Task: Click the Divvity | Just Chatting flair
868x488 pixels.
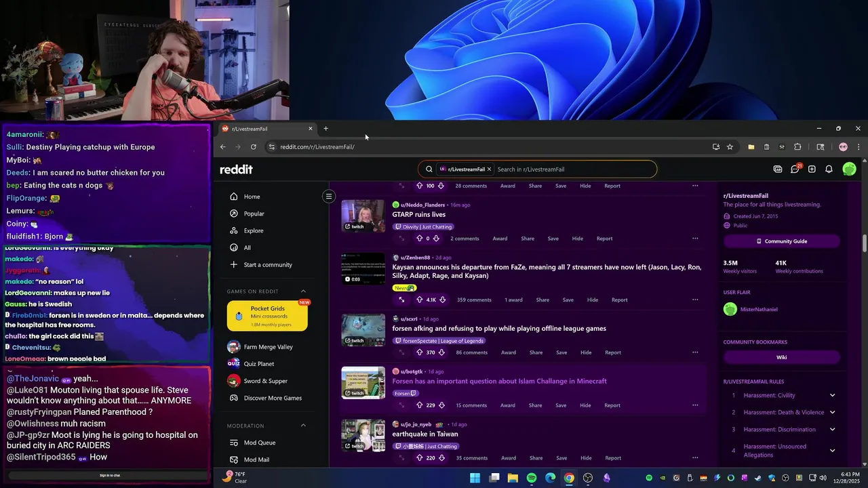Action: coord(423,227)
